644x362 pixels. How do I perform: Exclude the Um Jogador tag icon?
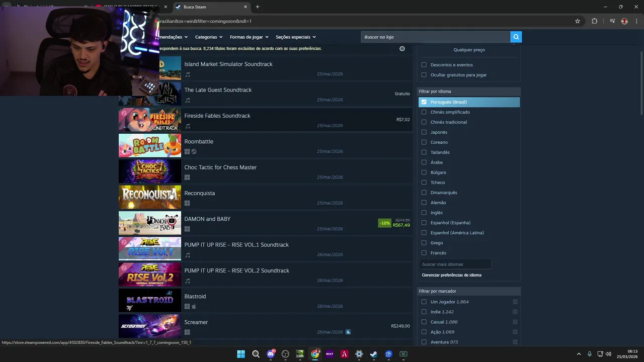515,302
